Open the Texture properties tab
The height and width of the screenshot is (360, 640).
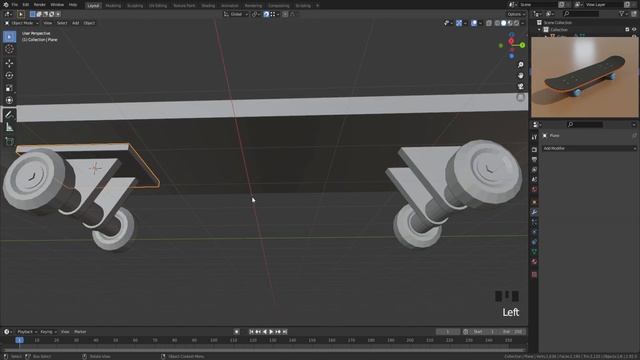534,274
